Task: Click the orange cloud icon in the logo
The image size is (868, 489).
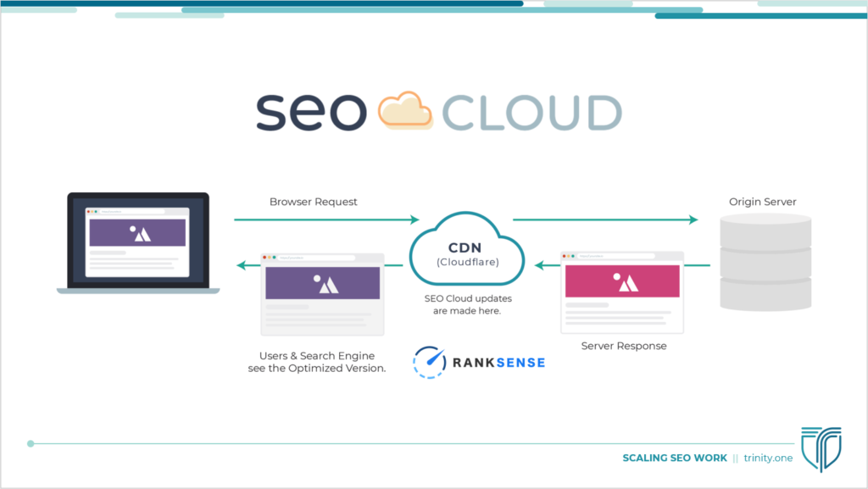Action: tap(405, 111)
